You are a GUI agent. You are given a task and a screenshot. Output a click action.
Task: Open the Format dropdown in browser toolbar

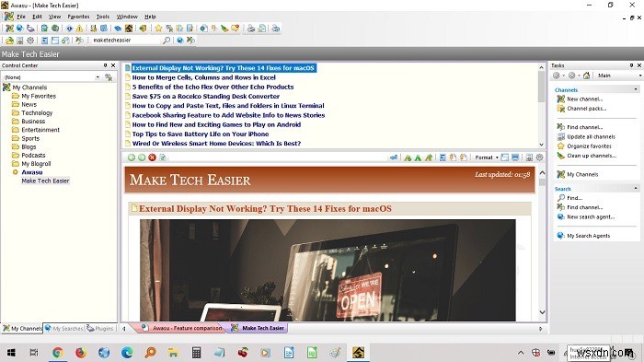[487, 158]
